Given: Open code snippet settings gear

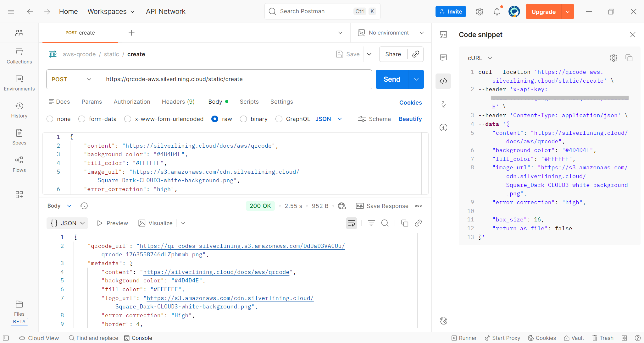Looking at the screenshot, I should [x=613, y=58].
